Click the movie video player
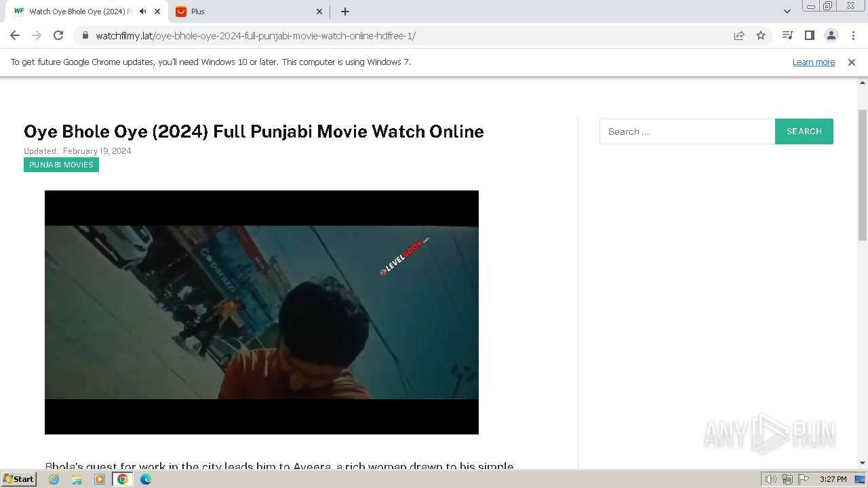Image resolution: width=868 pixels, height=488 pixels. point(262,312)
